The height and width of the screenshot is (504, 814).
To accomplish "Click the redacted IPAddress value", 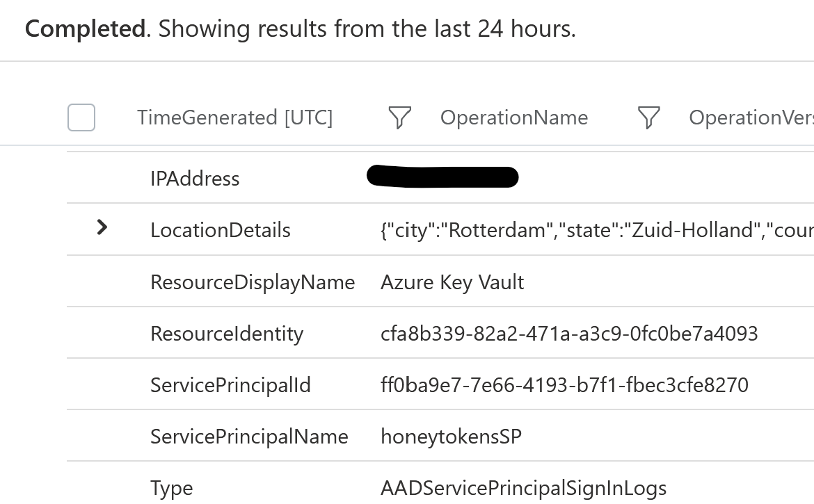I will coord(442,177).
